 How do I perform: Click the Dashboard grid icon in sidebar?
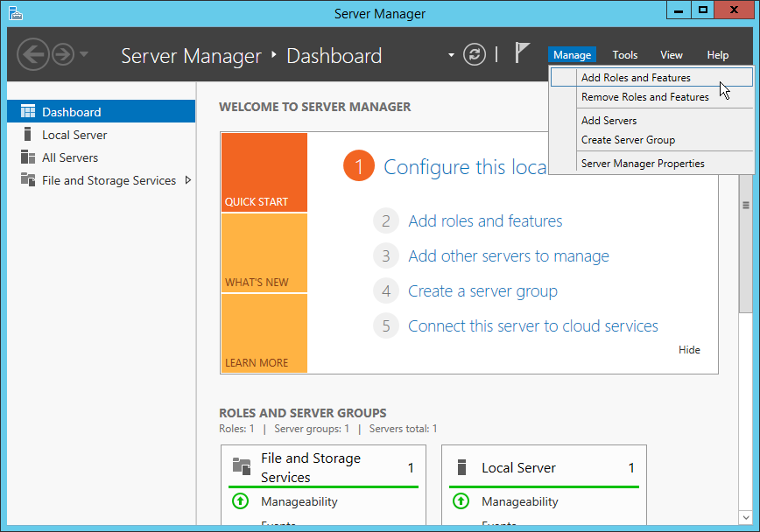[28, 111]
